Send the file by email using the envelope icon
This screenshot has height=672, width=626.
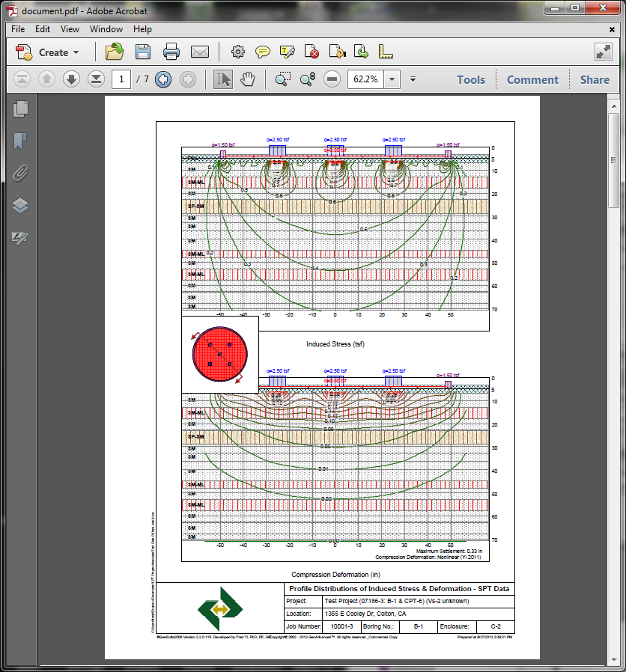pos(200,52)
